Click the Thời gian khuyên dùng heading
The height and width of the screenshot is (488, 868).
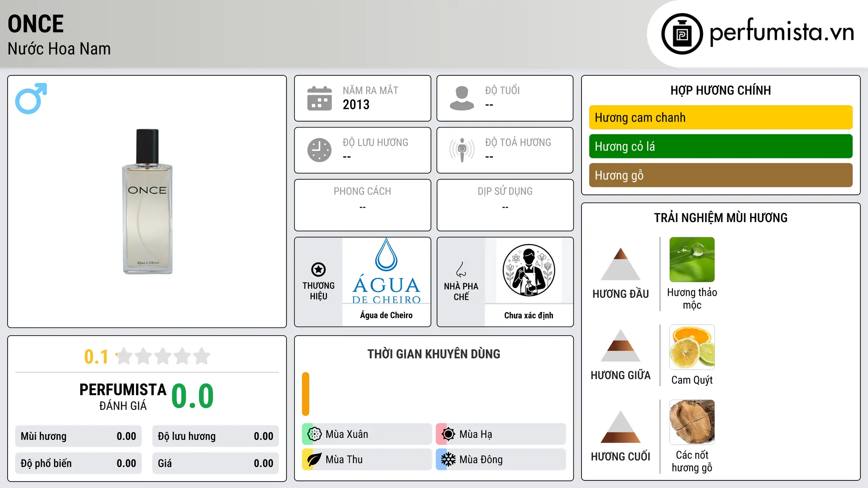pyautogui.click(x=434, y=354)
